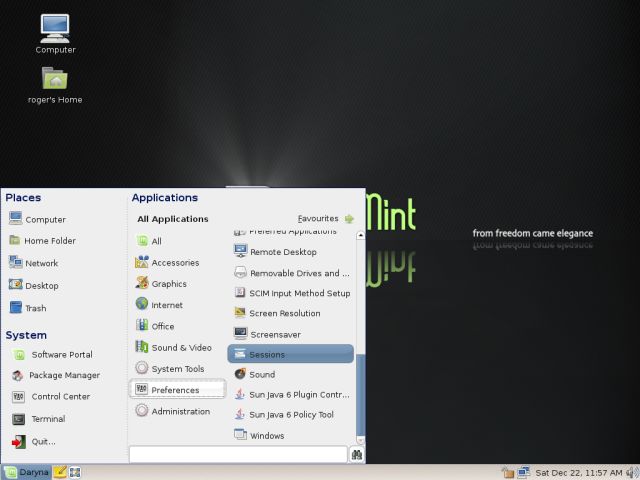Click the Screensaver icon
Screen dimensions: 640x480
pos(240,333)
